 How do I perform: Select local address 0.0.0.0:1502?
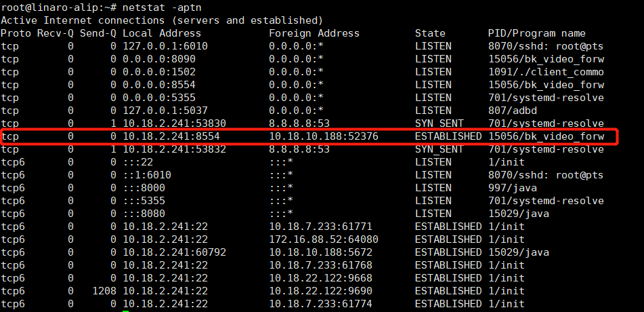[x=159, y=72]
